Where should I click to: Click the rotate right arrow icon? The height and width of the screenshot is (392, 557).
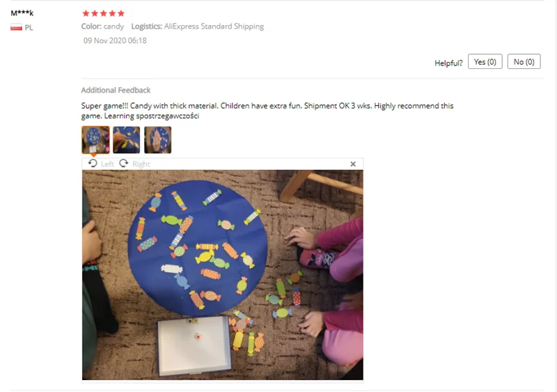click(x=124, y=164)
